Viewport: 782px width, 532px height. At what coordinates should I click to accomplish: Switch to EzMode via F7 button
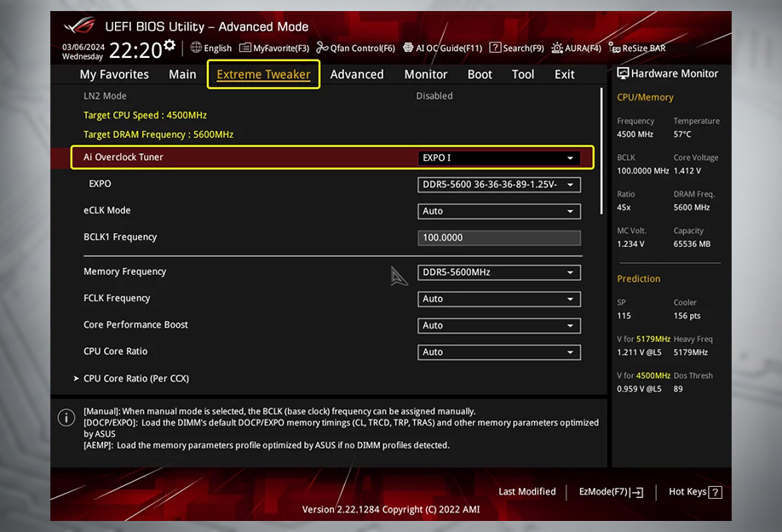[x=609, y=492]
